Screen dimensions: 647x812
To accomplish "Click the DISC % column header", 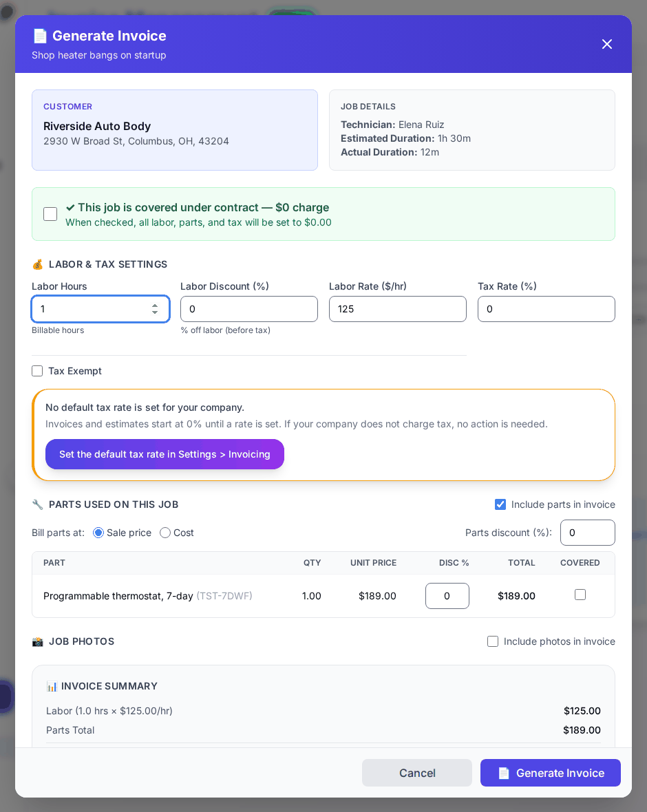I will [x=454, y=563].
